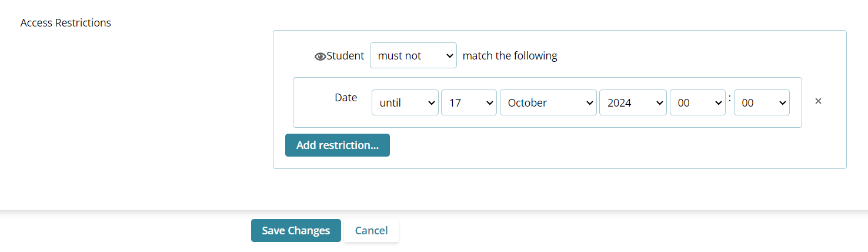868x252 pixels.
Task: Open the minute dropdown after the colon
Action: (x=762, y=102)
